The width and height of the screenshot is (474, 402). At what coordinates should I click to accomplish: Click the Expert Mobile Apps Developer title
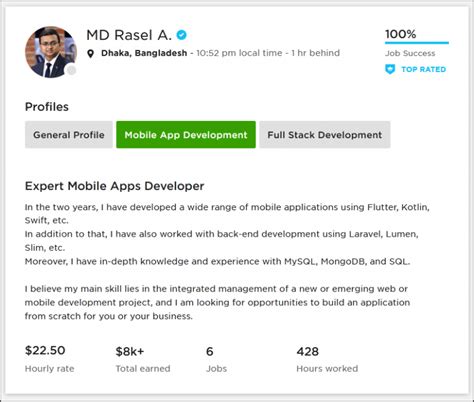(114, 186)
